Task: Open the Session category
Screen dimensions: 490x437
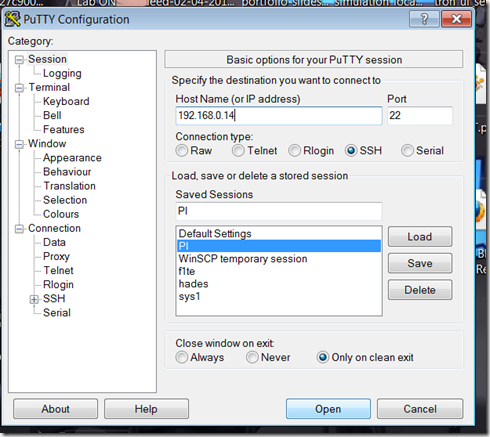Action: click(47, 59)
